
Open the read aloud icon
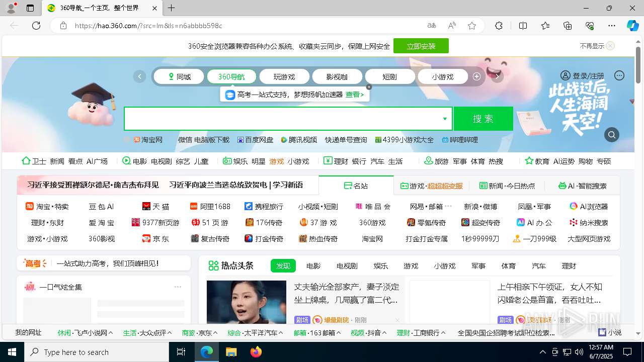(x=452, y=26)
